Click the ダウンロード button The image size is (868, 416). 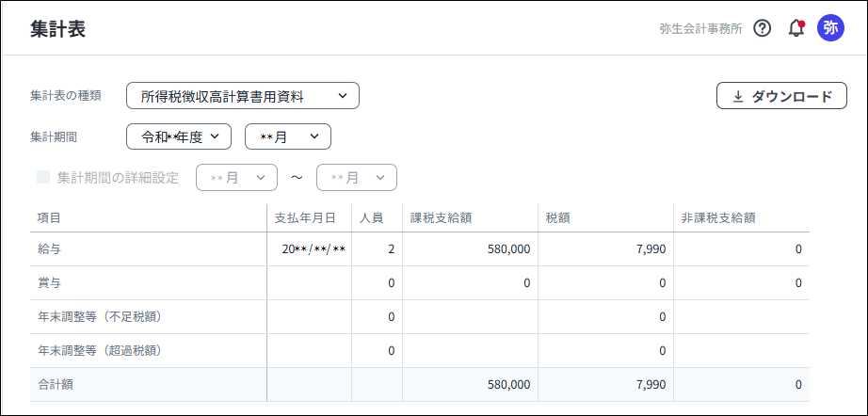tap(781, 96)
